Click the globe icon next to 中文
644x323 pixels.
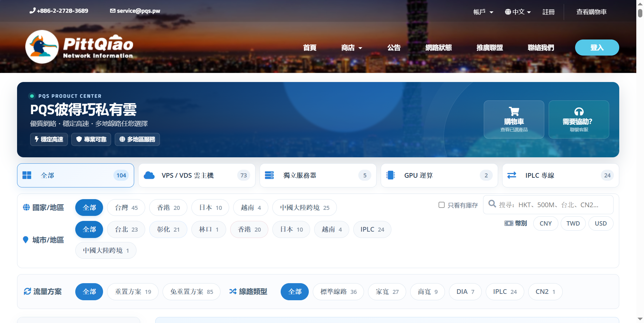[508, 12]
